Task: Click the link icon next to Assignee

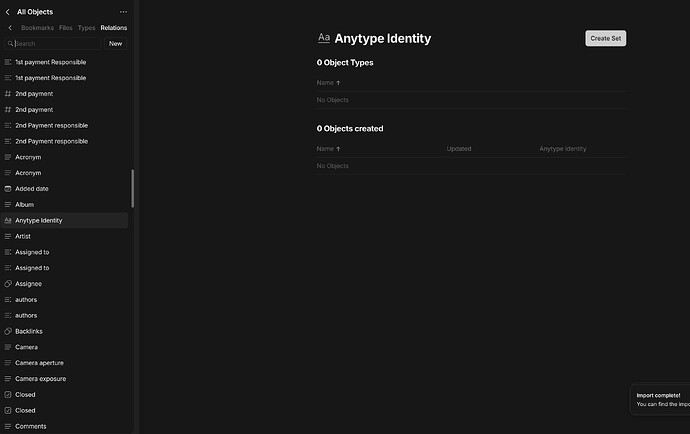Action: pyautogui.click(x=7, y=284)
